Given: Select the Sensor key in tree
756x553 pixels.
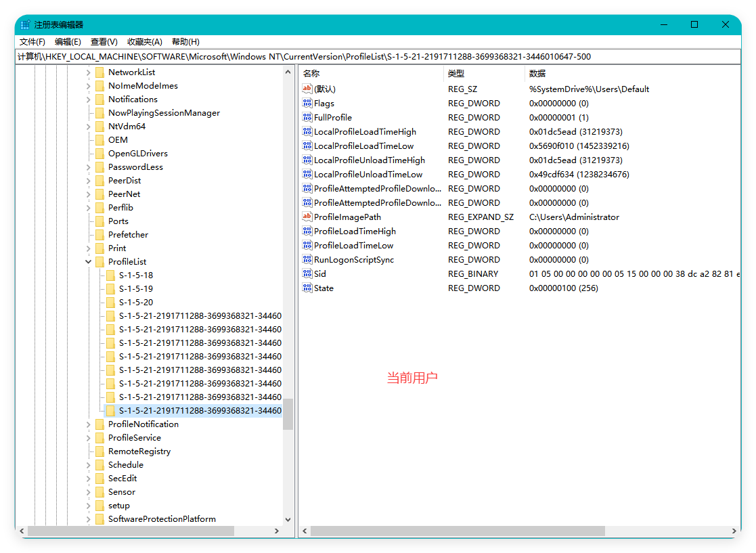Looking at the screenshot, I should click(122, 492).
